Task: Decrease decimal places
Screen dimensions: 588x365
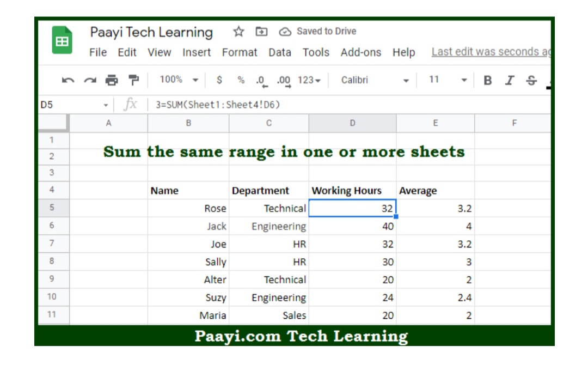Action: point(262,81)
